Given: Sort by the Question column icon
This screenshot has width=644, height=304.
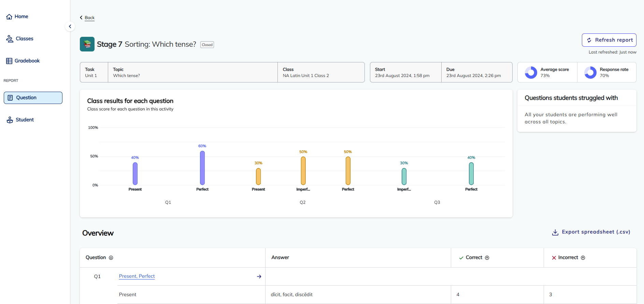Looking at the screenshot, I should click(x=111, y=258).
